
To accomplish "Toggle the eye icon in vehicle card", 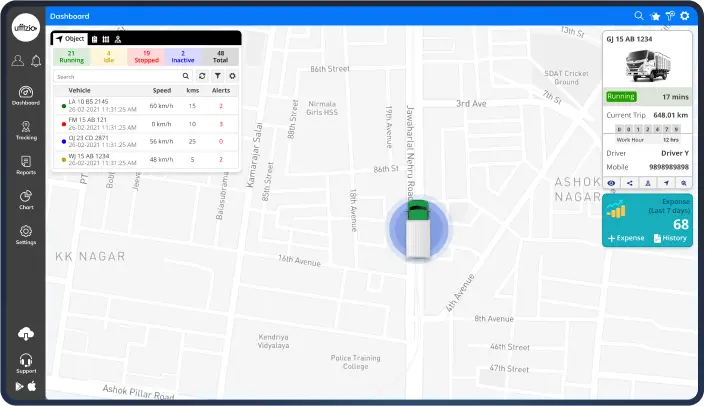I will click(611, 183).
